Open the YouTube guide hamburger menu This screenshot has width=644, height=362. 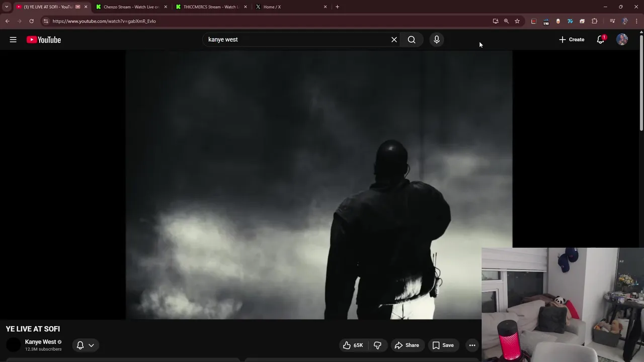pyautogui.click(x=13, y=40)
